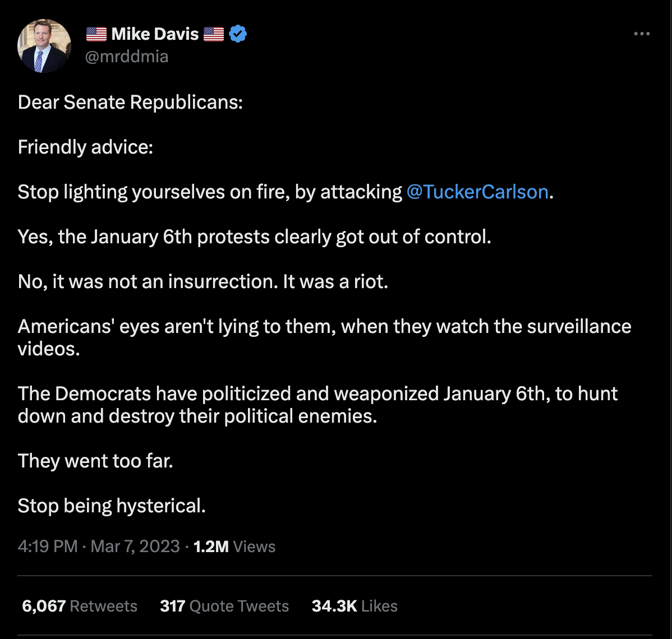View the 1.2M Views analytics

point(234,547)
